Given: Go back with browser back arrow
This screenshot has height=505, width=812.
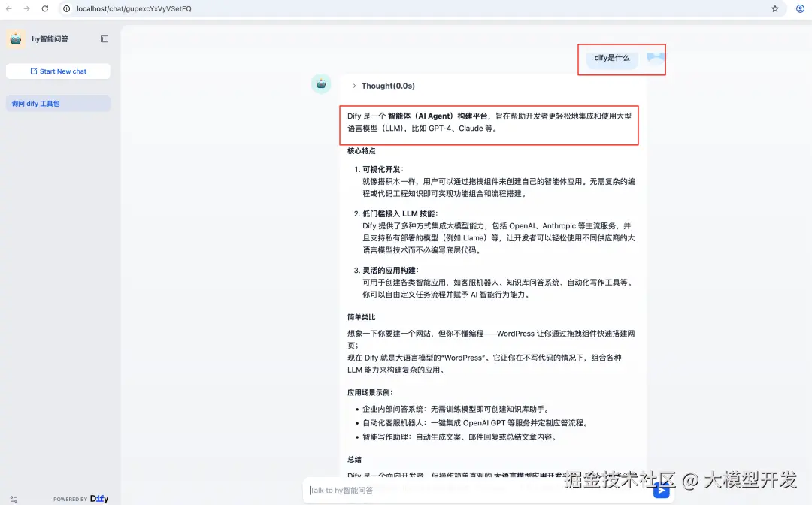Looking at the screenshot, I should pos(9,9).
